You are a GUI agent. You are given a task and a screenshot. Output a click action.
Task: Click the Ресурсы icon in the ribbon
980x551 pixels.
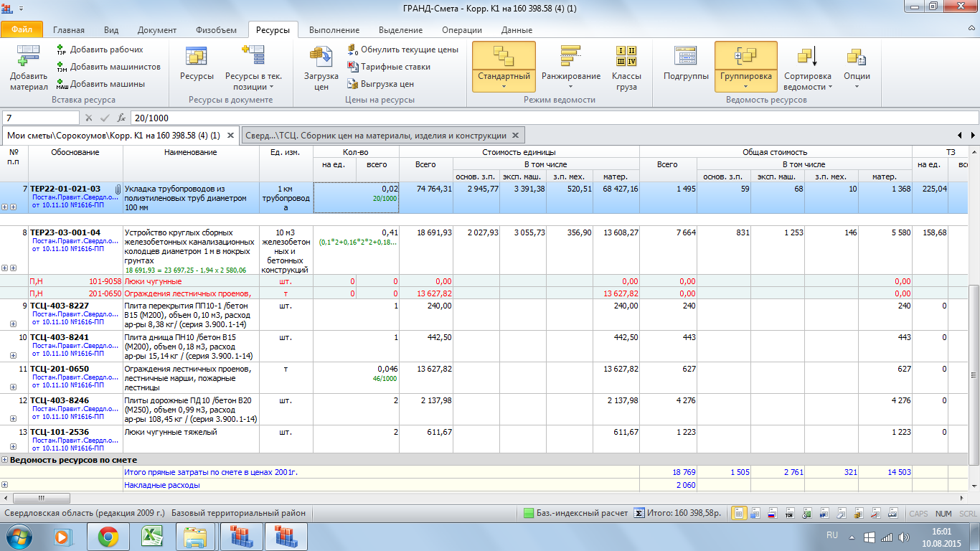coord(197,56)
